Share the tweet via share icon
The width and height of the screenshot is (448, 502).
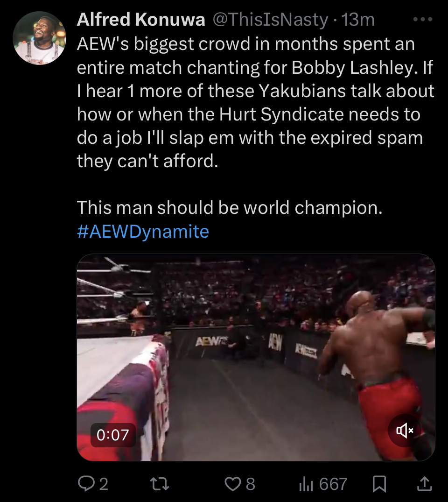coord(425,484)
